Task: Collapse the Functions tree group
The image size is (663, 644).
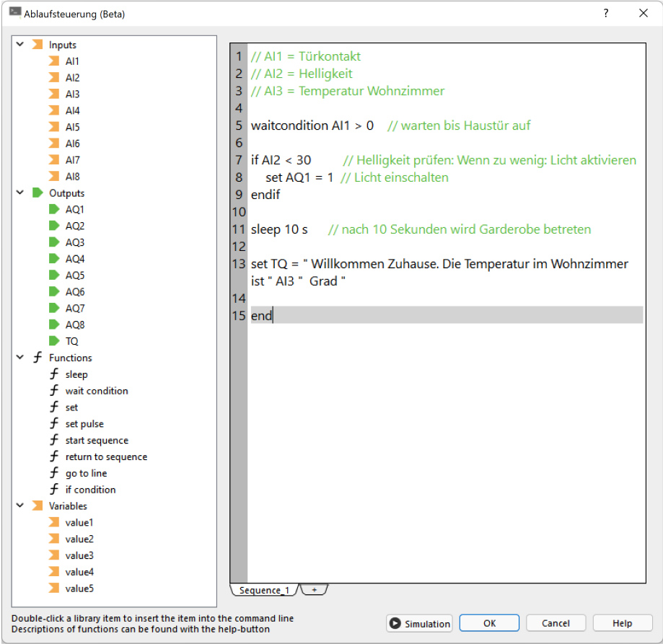Action: coord(19,358)
